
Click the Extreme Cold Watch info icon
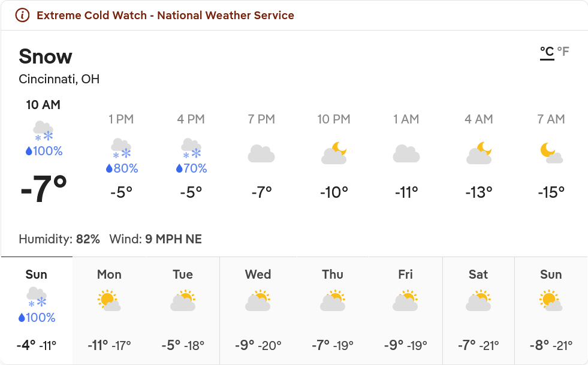pyautogui.click(x=22, y=16)
